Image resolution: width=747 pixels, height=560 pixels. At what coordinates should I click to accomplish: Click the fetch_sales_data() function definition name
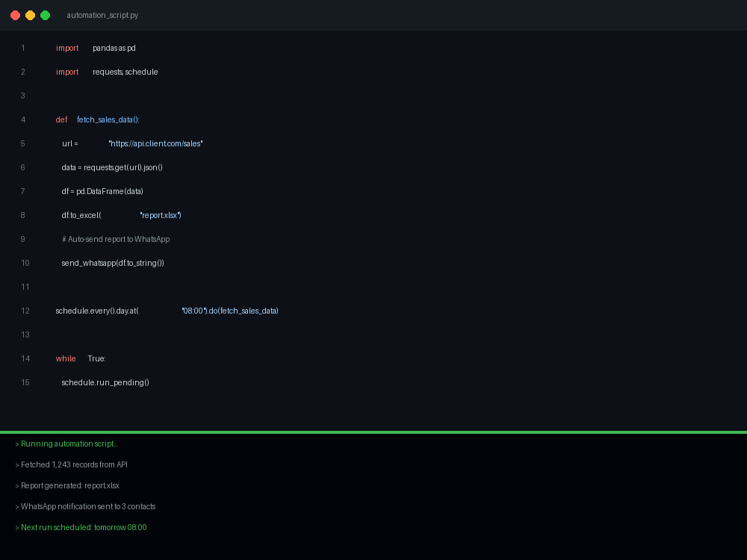coord(108,119)
